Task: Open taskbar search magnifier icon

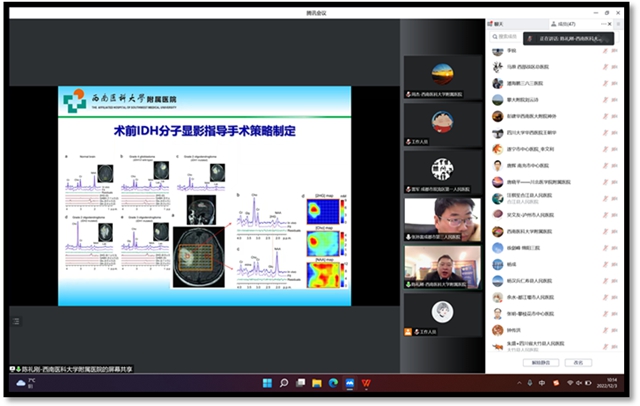Action: 284,383
